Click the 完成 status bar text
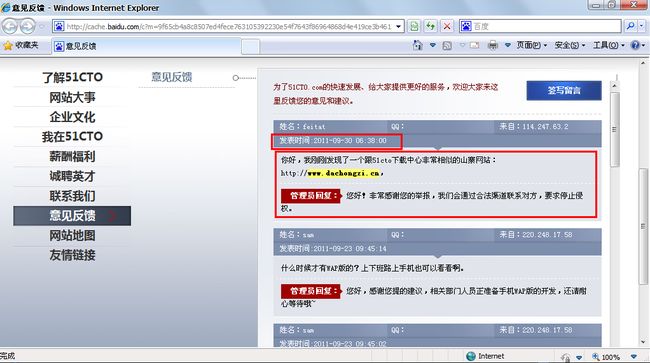650x363 pixels. point(7,356)
